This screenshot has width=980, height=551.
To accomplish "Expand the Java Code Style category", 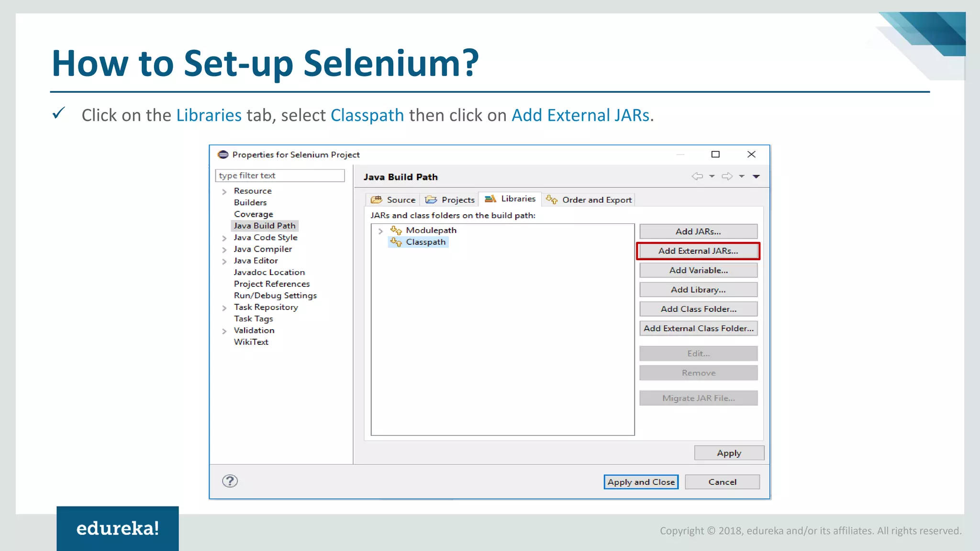I will 224,238.
